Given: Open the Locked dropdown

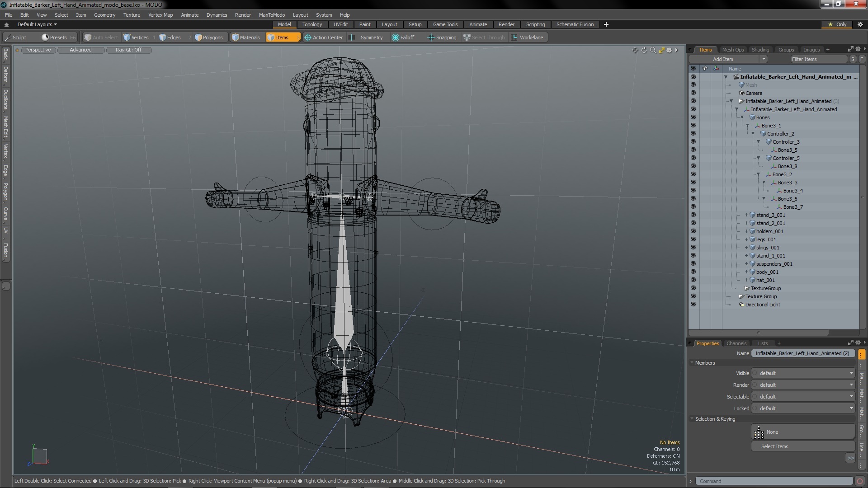Looking at the screenshot, I should (803, 408).
